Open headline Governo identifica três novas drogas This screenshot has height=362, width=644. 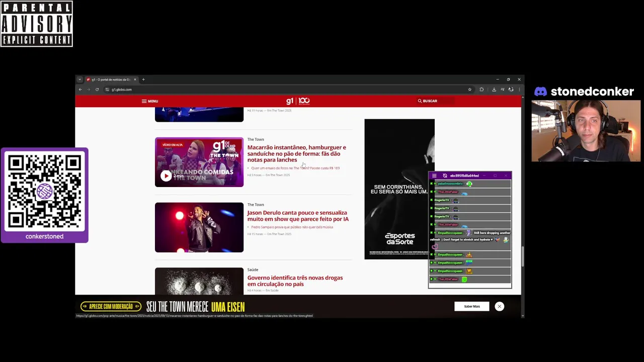(295, 281)
